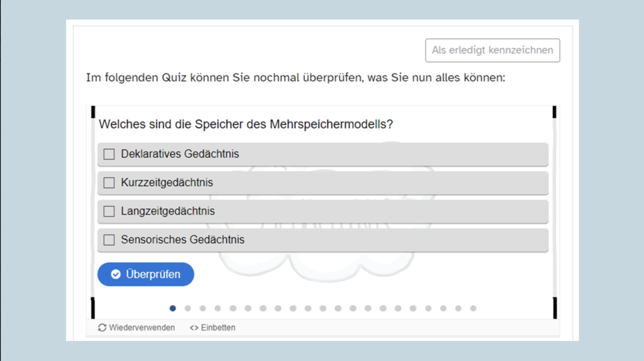The image size is (644, 361).
Task: Click the Langzeitgedächtnis answer label
Action: point(168,211)
